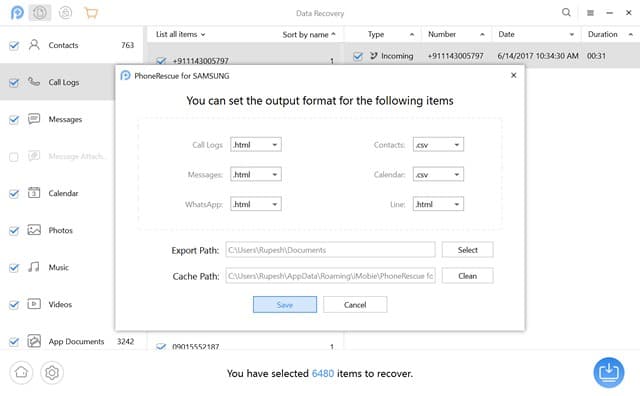The height and width of the screenshot is (396, 640).
Task: Open the Line format dropdown
Action: point(438,204)
